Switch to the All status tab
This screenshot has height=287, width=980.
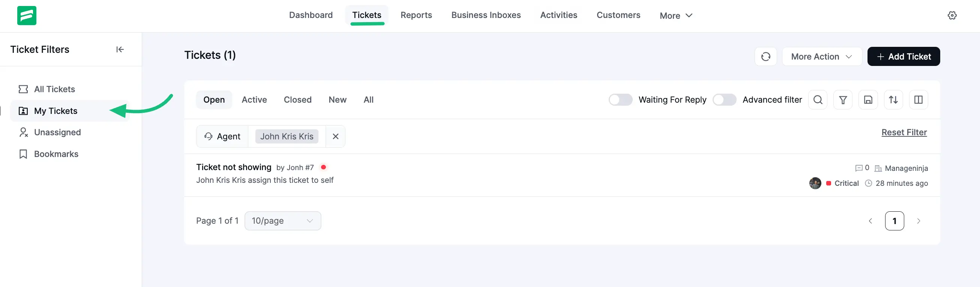(368, 100)
